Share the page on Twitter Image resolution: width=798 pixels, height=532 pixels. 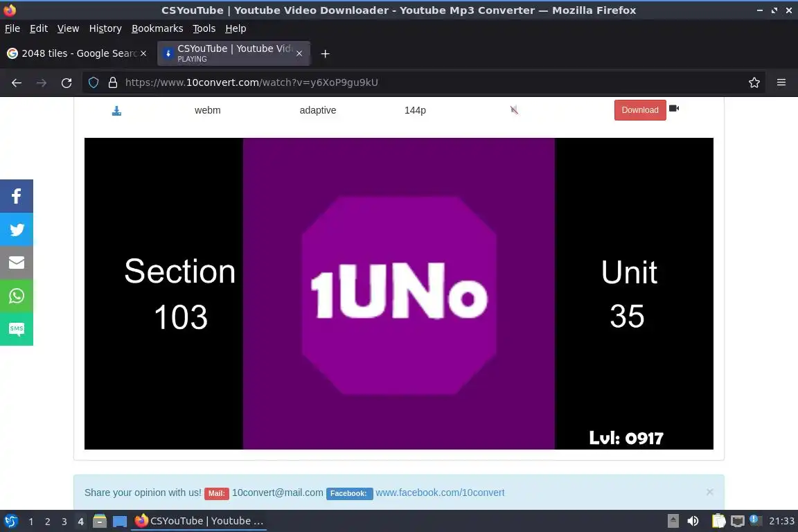point(17,229)
